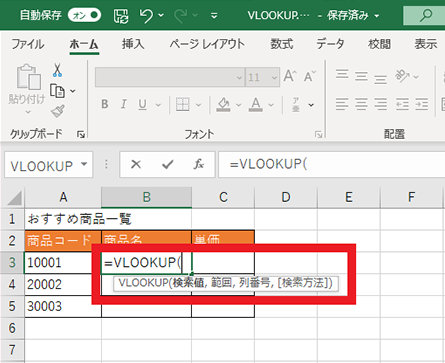Click the Redo arrow icon

coord(181,15)
